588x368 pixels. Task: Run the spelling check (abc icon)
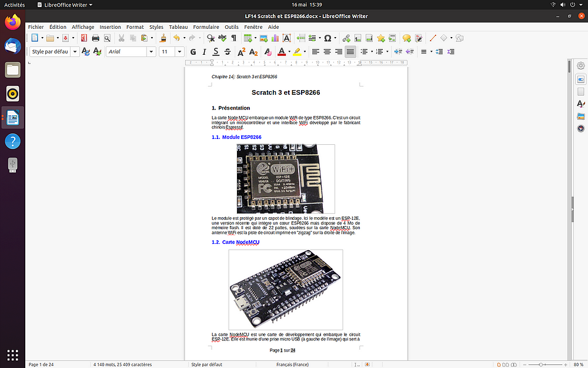pyautogui.click(x=222, y=38)
